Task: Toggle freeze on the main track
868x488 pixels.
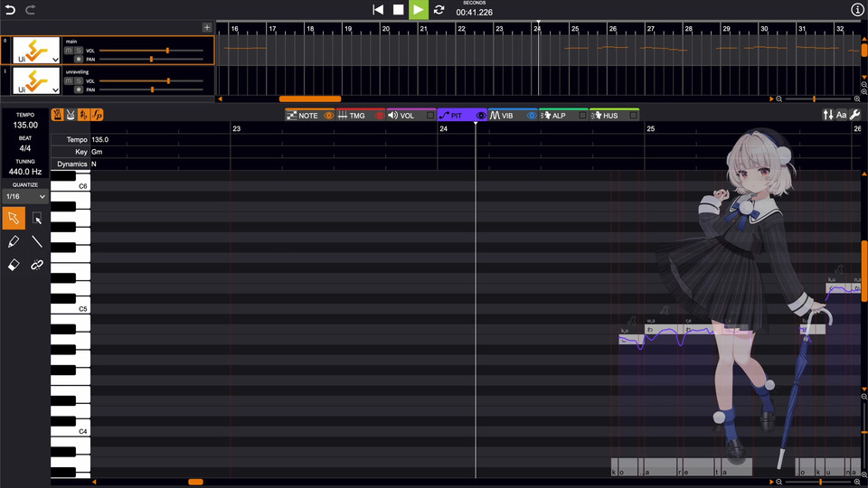Action: click(79, 59)
